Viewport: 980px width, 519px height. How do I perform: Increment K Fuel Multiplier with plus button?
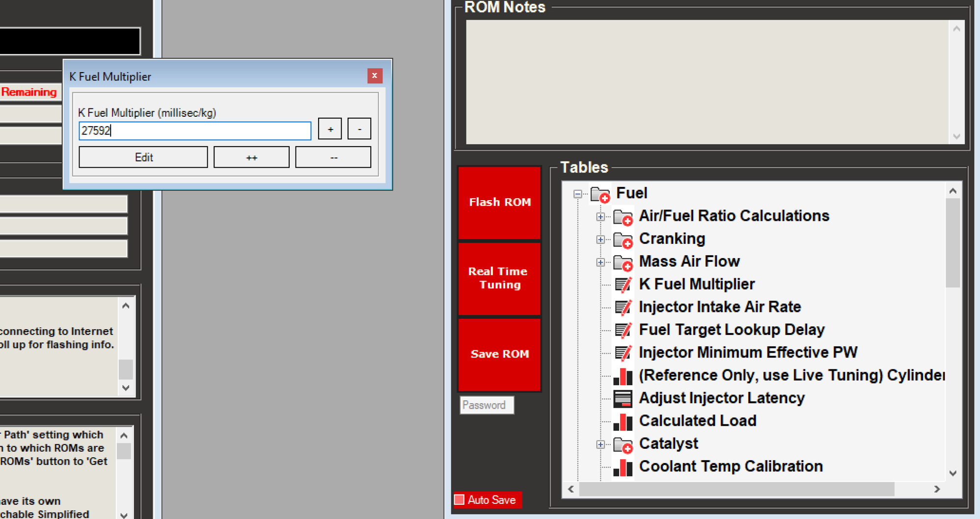[330, 129]
